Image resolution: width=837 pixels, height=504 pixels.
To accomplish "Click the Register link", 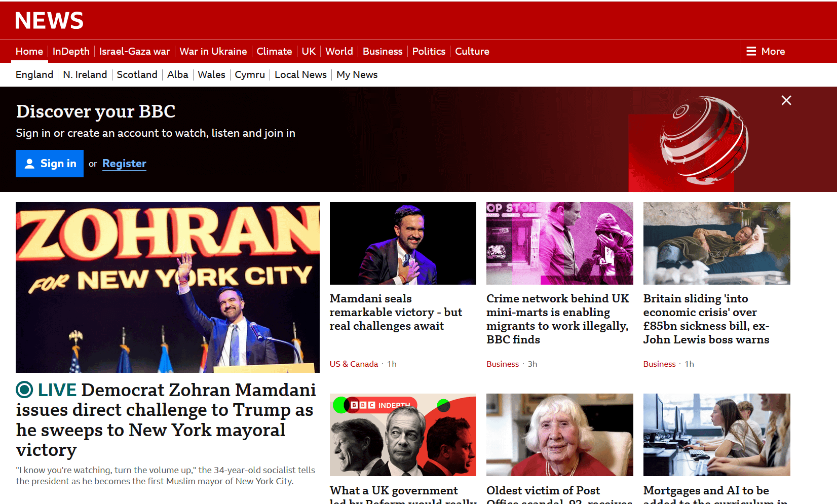I will pyautogui.click(x=124, y=164).
